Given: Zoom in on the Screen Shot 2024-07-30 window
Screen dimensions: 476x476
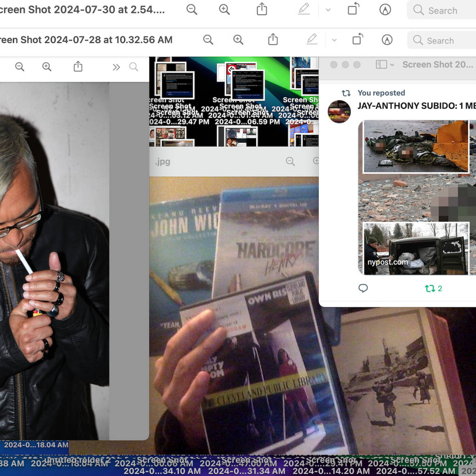Looking at the screenshot, I should click(224, 10).
